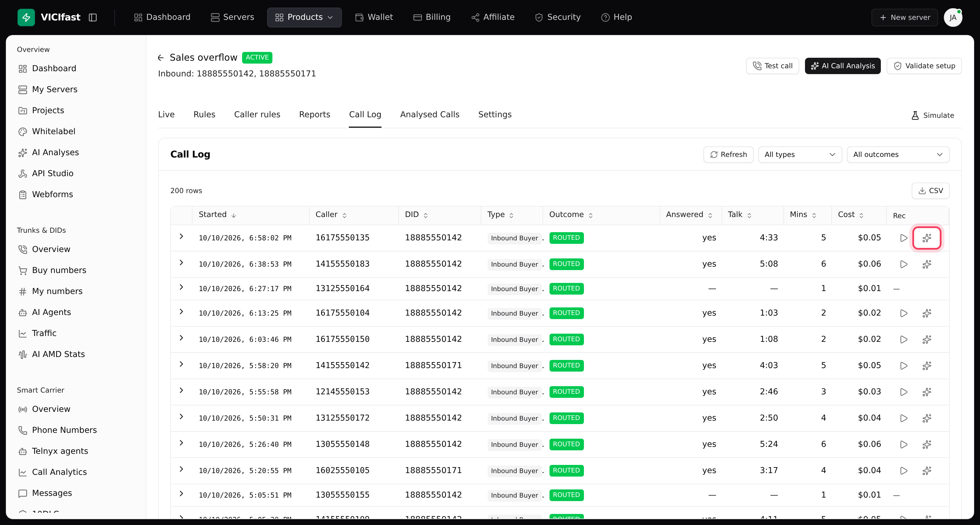
Task: Click the AI Call Analysis button
Action: [x=842, y=66]
